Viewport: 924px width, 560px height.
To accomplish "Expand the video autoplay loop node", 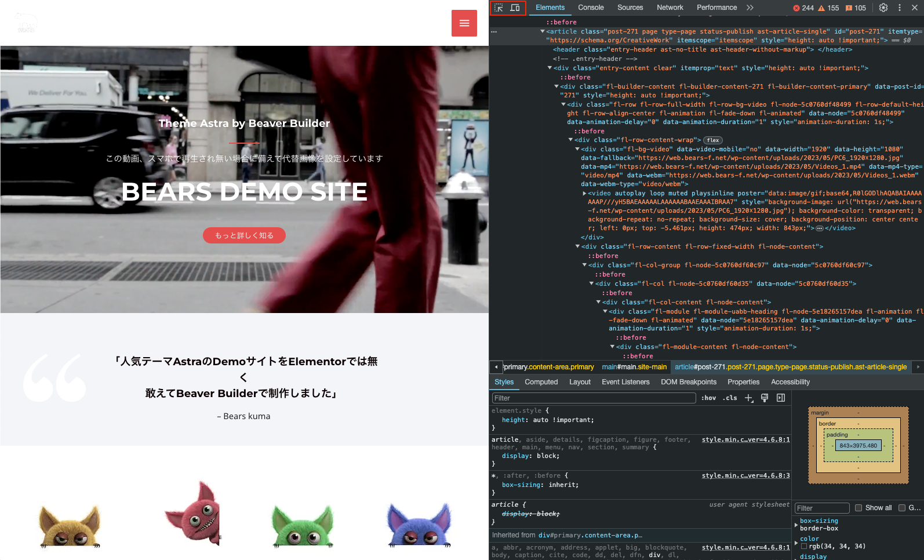I will 584,193.
